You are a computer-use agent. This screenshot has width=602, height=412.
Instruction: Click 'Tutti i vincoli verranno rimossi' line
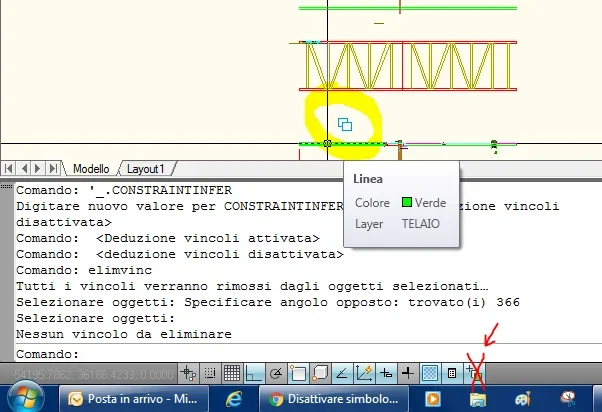pos(252,286)
